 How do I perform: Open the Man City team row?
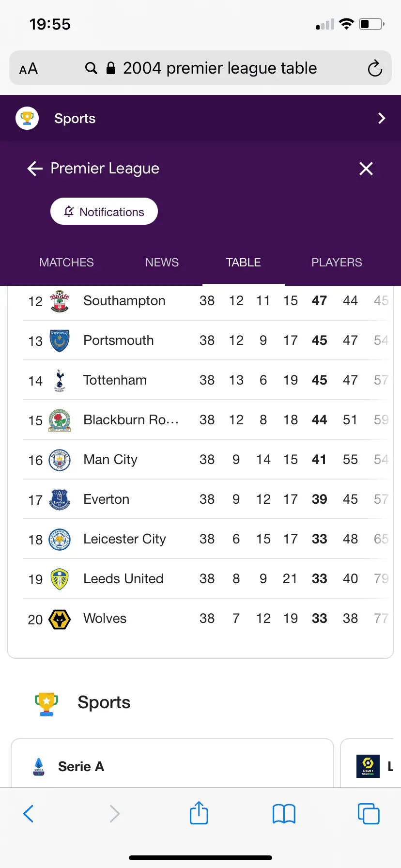[110, 460]
